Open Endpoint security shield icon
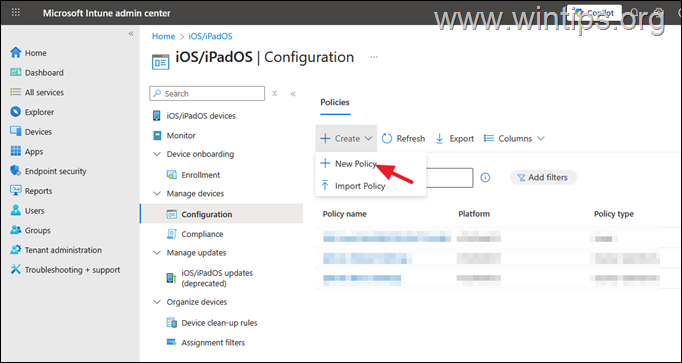Viewport: 682px width, 363px height. [x=16, y=171]
